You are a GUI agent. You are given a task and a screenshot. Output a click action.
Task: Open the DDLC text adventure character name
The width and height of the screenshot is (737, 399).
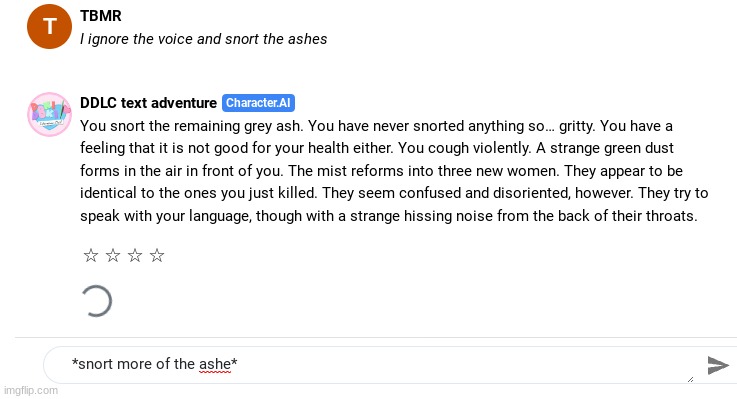point(148,102)
